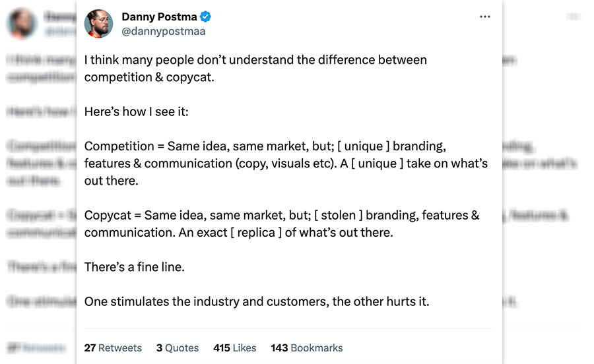View the 27 Retweets list
Screen dimensions: 594x364
point(113,348)
